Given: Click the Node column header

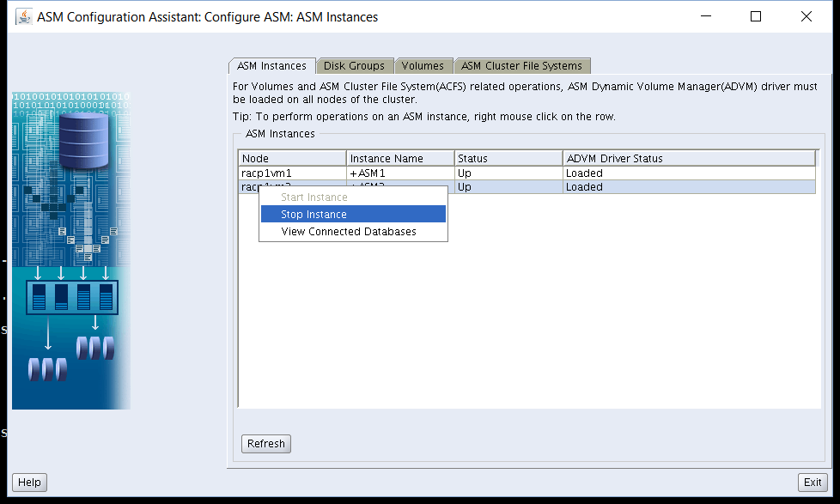Looking at the screenshot, I should (x=292, y=159).
